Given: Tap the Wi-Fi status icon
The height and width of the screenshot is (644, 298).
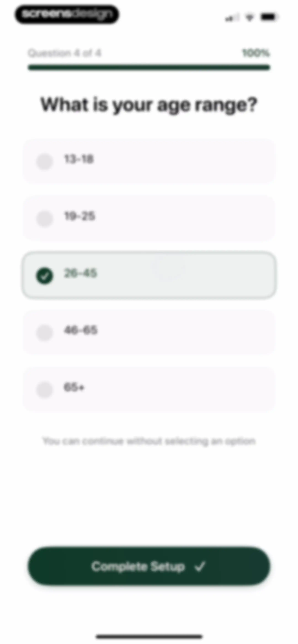Looking at the screenshot, I should (249, 17).
